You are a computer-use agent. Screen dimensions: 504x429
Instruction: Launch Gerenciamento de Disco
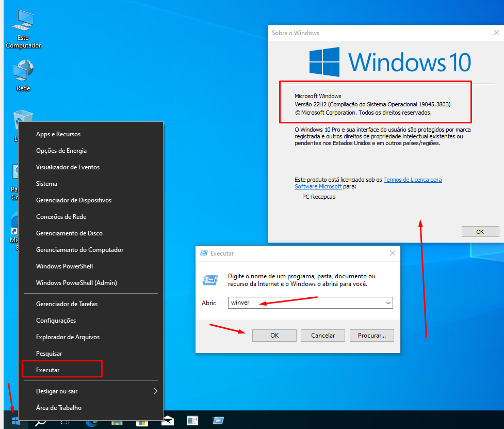coord(91,233)
